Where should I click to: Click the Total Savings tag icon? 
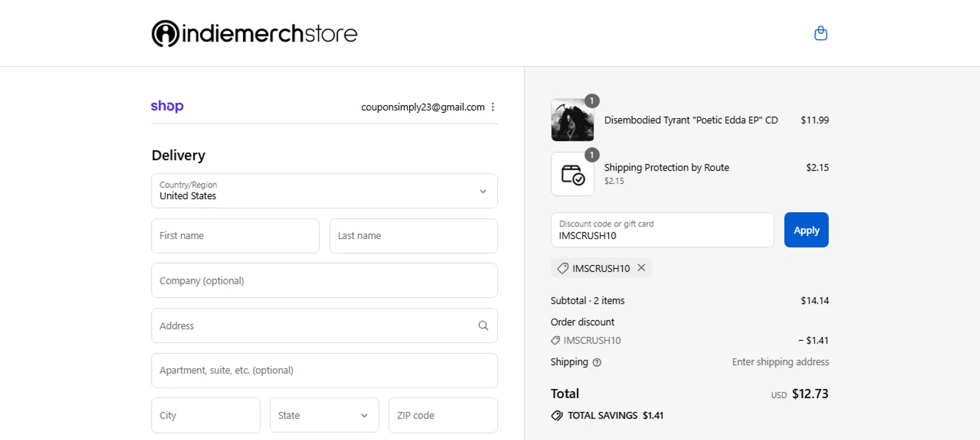pyautogui.click(x=557, y=415)
